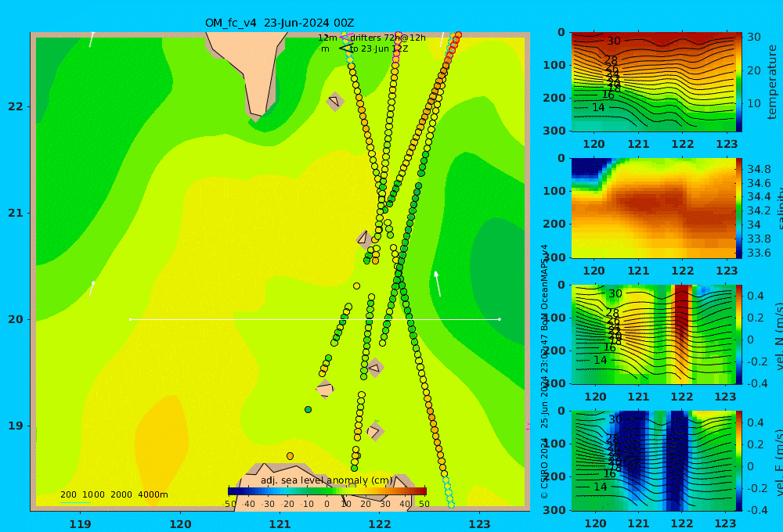Click latitude label 19 on the map axis

tap(16, 426)
